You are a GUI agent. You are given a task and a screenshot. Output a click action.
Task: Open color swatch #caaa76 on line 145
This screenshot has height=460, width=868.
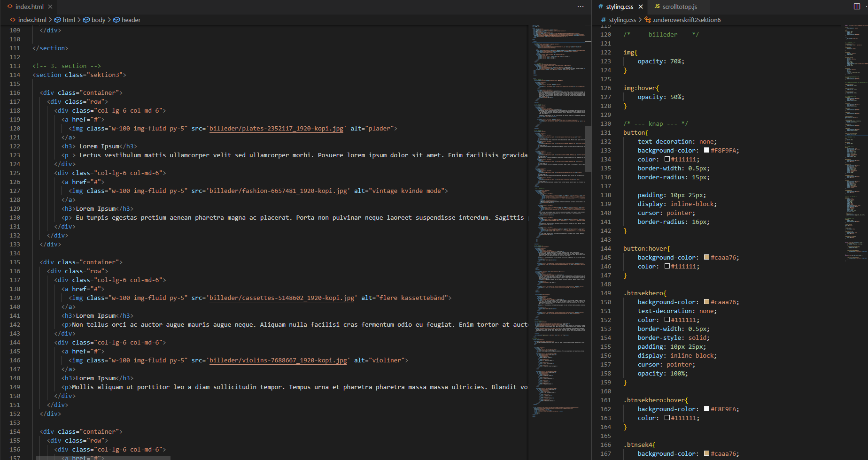click(706, 258)
